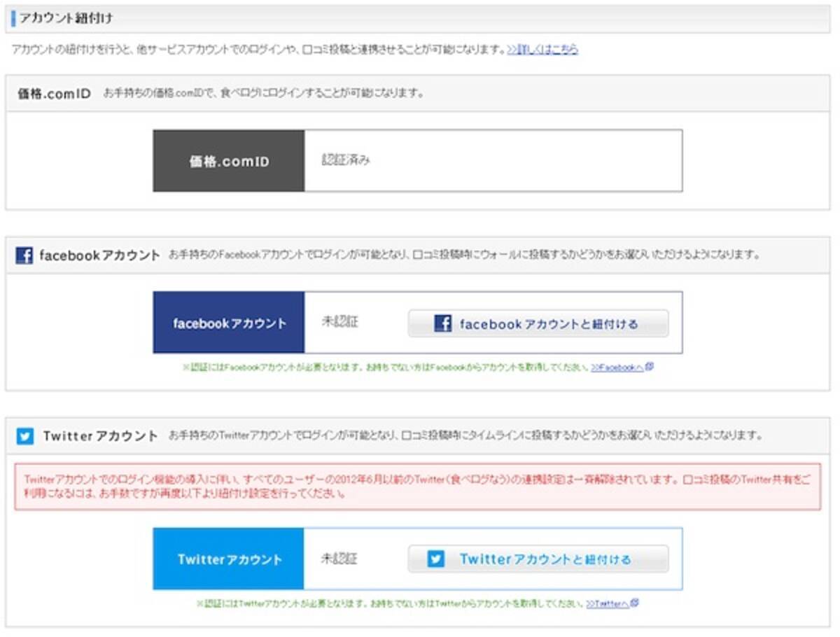Click the Twitterアカウントと紐付ける button
Screen dimensions: 840x637
point(537,559)
